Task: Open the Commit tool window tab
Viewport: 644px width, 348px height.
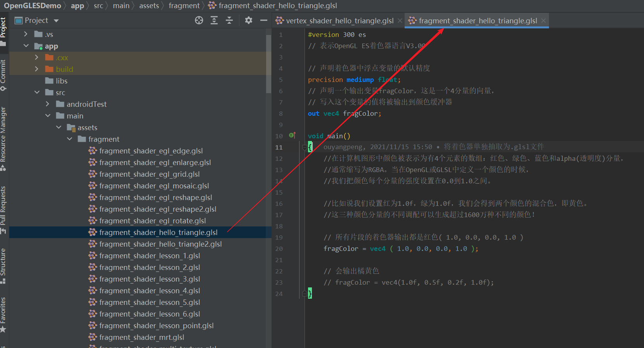Action: pos(3,75)
